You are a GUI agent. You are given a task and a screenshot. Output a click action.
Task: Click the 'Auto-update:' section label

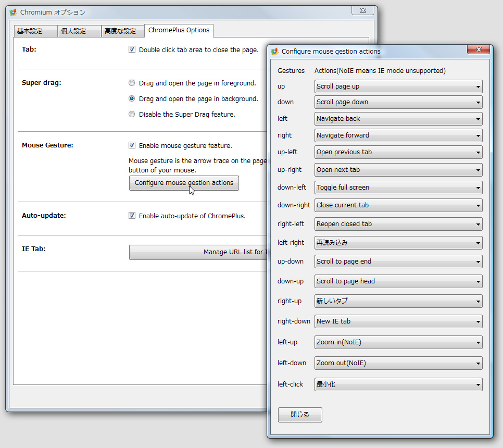point(44,215)
